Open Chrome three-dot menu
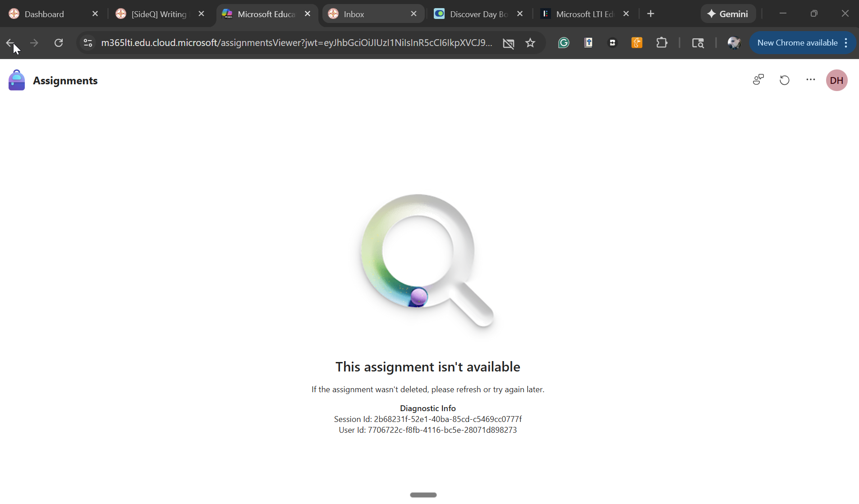 [846, 43]
